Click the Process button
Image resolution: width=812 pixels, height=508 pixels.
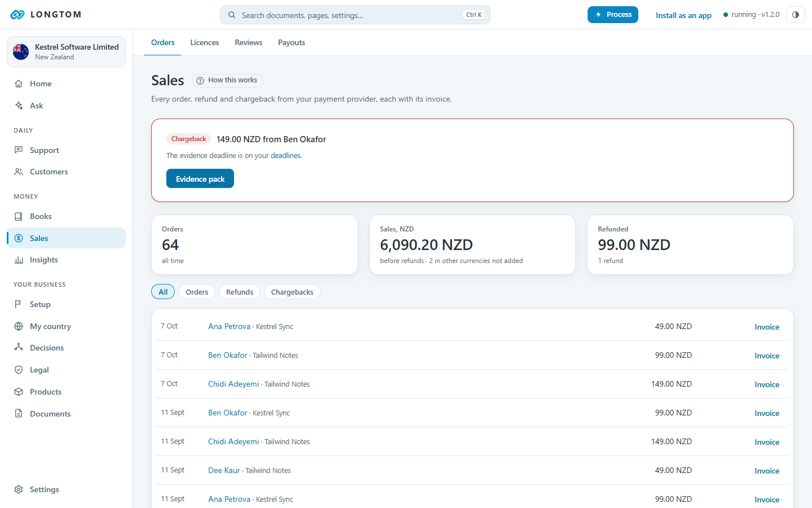click(613, 15)
